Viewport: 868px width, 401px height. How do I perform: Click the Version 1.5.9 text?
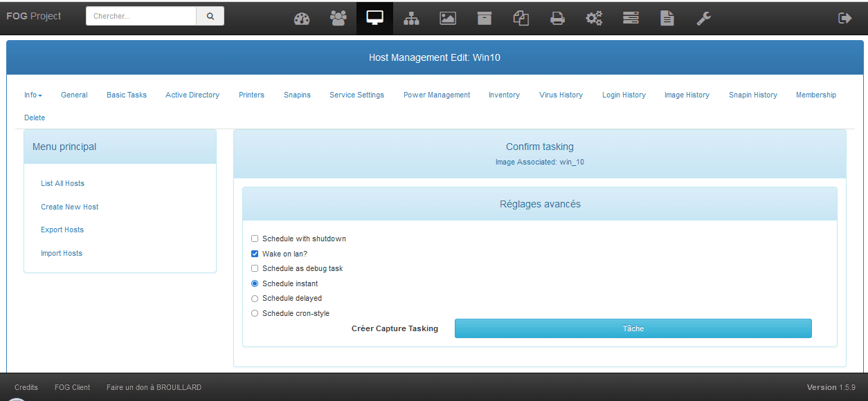tap(831, 387)
